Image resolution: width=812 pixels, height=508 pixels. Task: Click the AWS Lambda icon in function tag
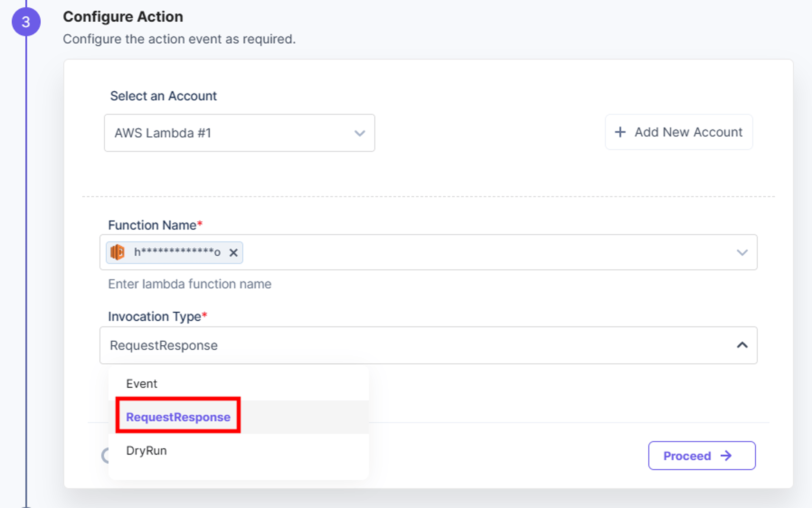tap(117, 252)
